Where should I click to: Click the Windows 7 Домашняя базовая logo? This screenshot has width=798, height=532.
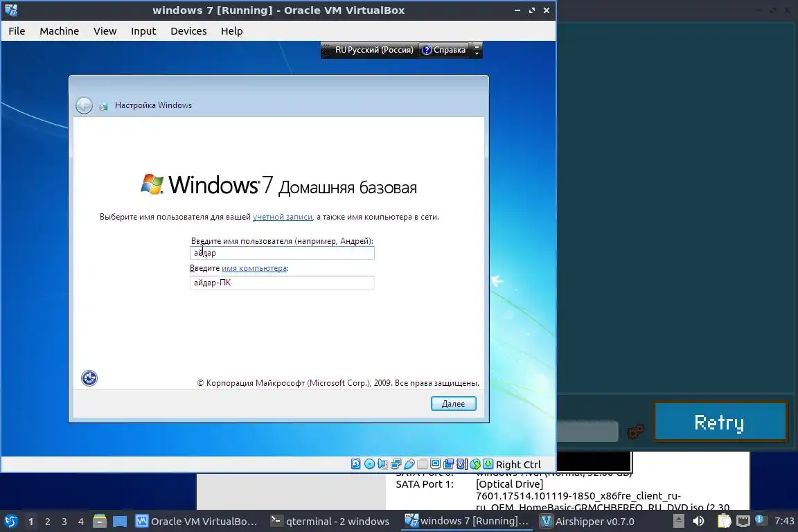coord(278,185)
